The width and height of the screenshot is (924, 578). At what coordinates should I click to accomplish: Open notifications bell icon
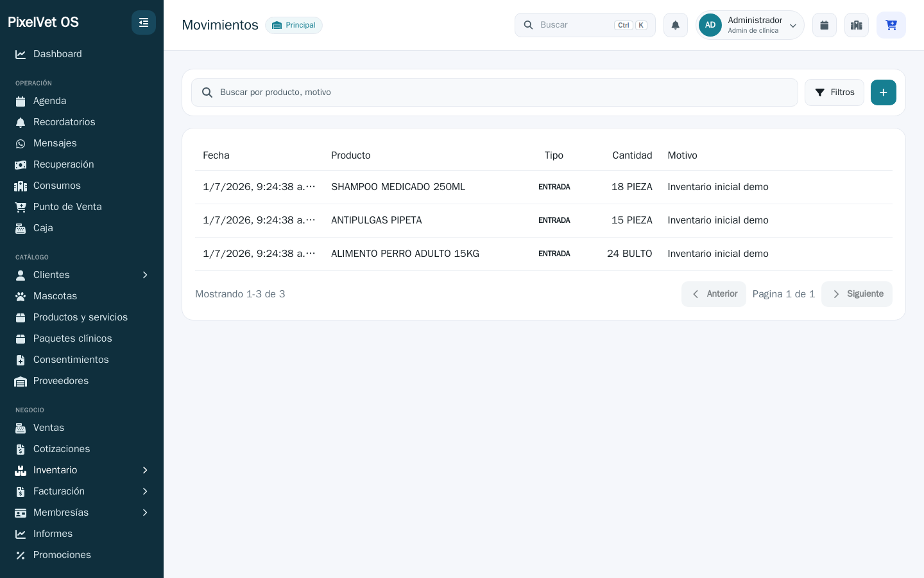676,25
